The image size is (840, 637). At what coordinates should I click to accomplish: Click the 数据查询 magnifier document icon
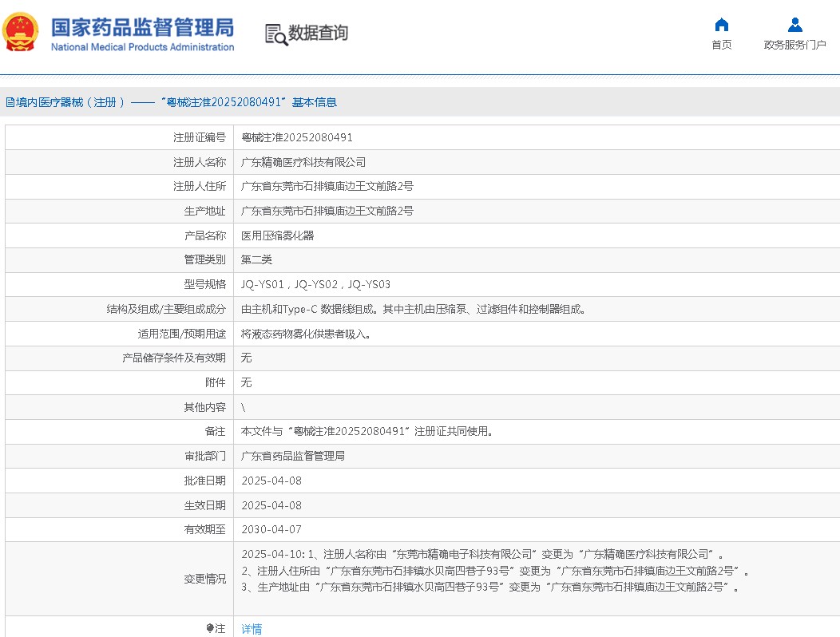276,34
